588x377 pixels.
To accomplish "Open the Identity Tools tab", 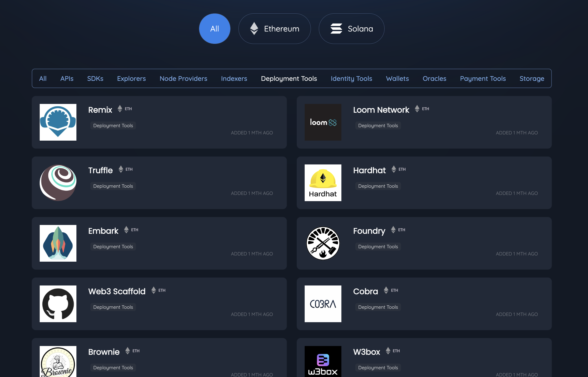I will pyautogui.click(x=351, y=79).
